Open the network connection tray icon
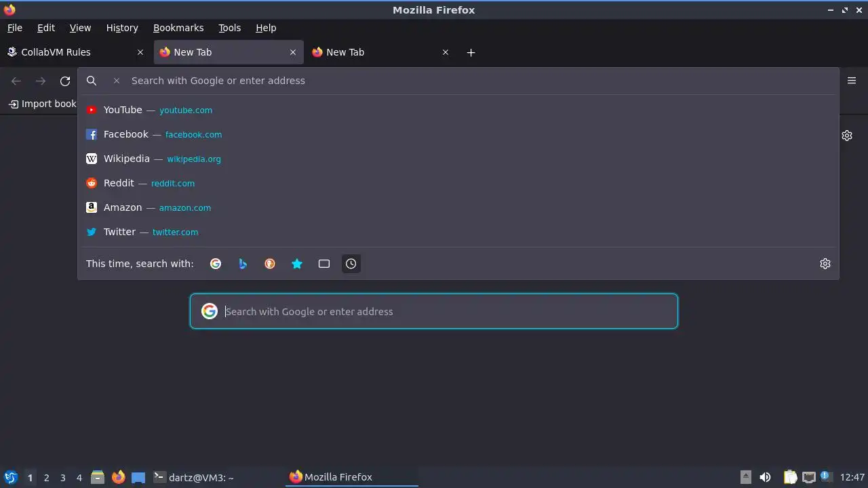Viewport: 868px width, 488px height. click(x=808, y=477)
